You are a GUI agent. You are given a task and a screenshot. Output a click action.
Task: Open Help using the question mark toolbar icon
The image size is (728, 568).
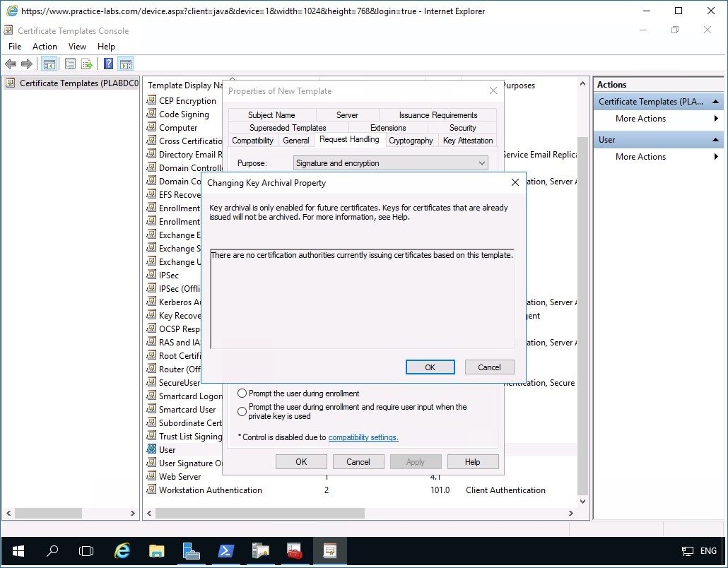[x=107, y=64]
